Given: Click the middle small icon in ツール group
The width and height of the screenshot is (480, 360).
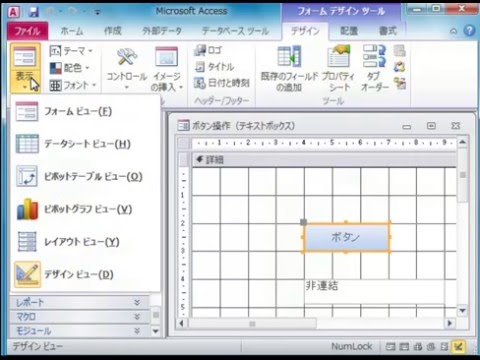Looking at the screenshot, I should (x=399, y=67).
